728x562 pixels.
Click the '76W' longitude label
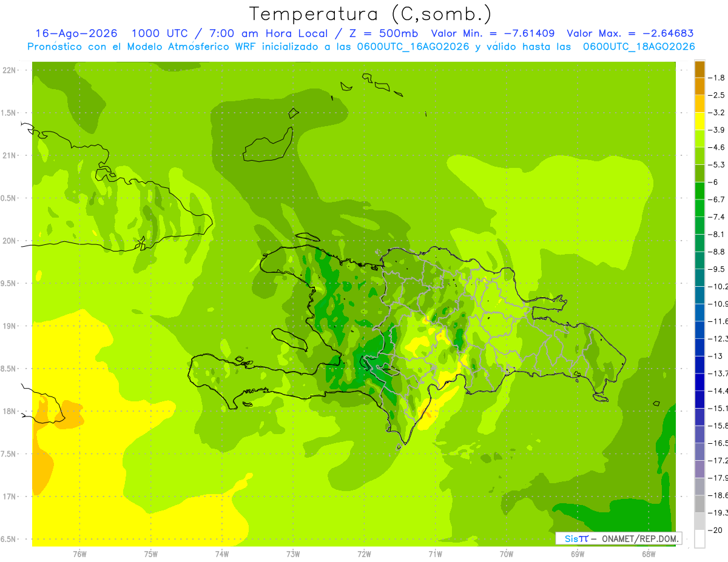[79, 554]
